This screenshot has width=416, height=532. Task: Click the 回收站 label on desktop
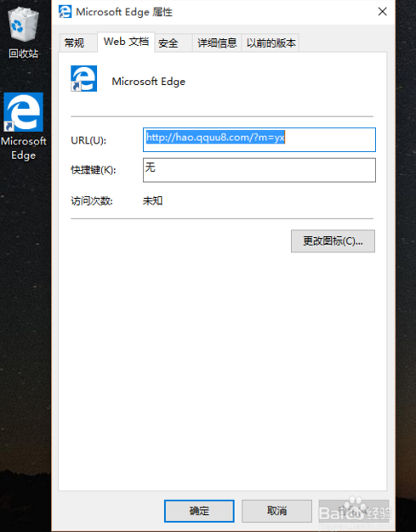pos(23,54)
